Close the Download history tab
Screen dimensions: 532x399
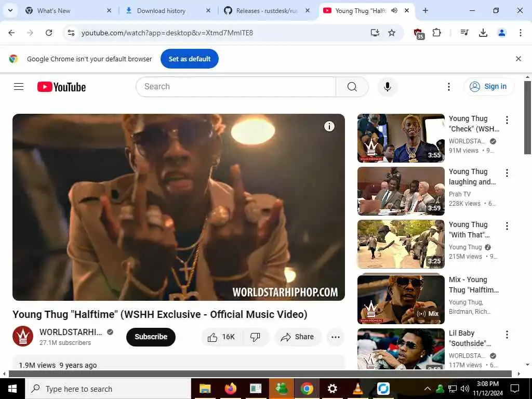pos(208,10)
